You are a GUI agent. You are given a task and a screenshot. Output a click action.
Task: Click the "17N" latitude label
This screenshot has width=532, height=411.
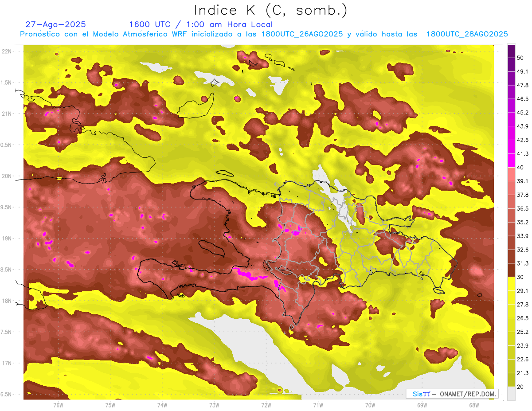point(7,363)
